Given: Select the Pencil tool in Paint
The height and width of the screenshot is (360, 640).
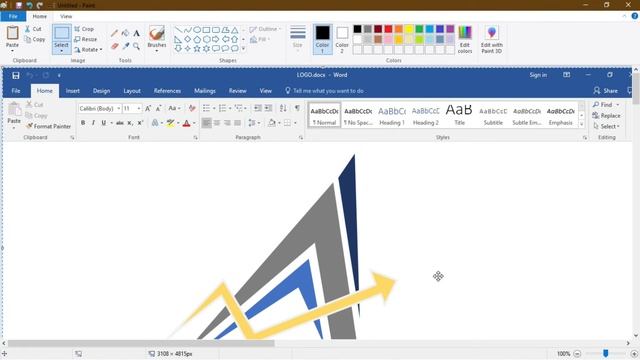Looking at the screenshot, I should (x=115, y=33).
